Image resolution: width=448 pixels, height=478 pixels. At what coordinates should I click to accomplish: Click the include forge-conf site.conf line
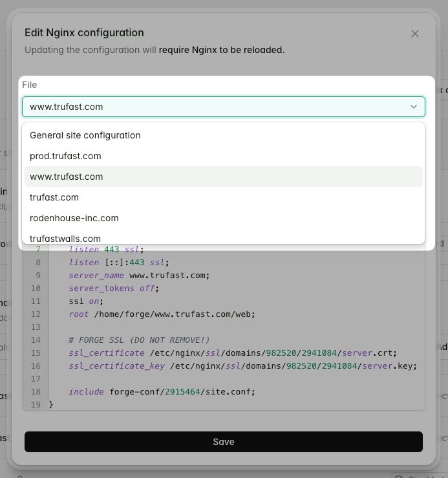(162, 392)
